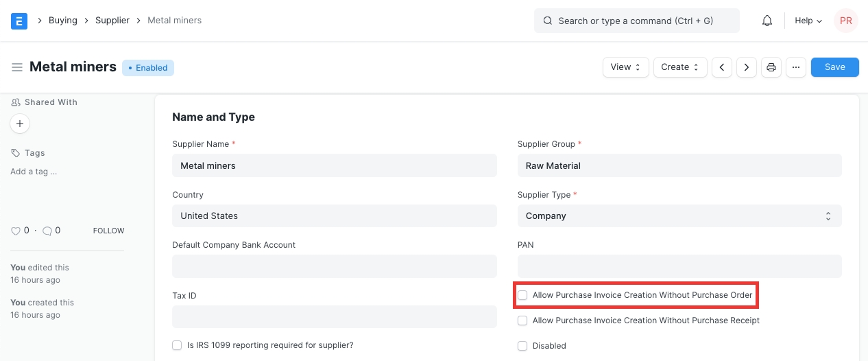Enable Allow Purchase Invoice Creation Without Purchase Order
Screen dimensions: 868x361
[x=523, y=295]
